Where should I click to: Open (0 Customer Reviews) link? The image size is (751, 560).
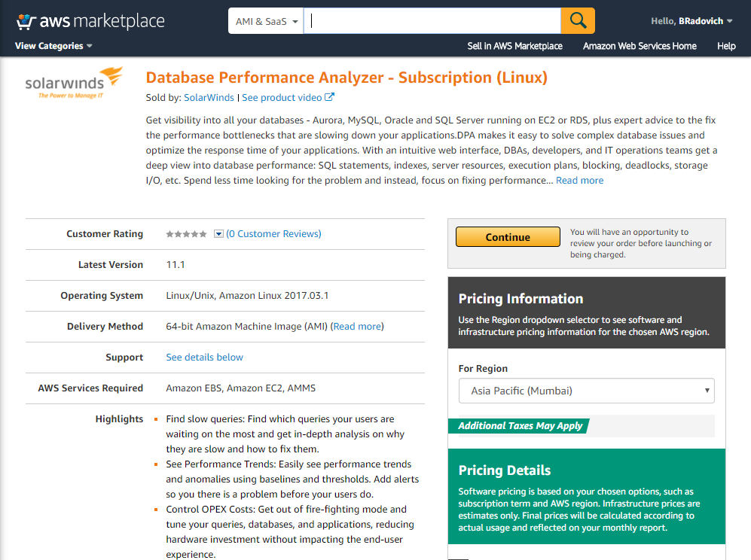pos(273,234)
